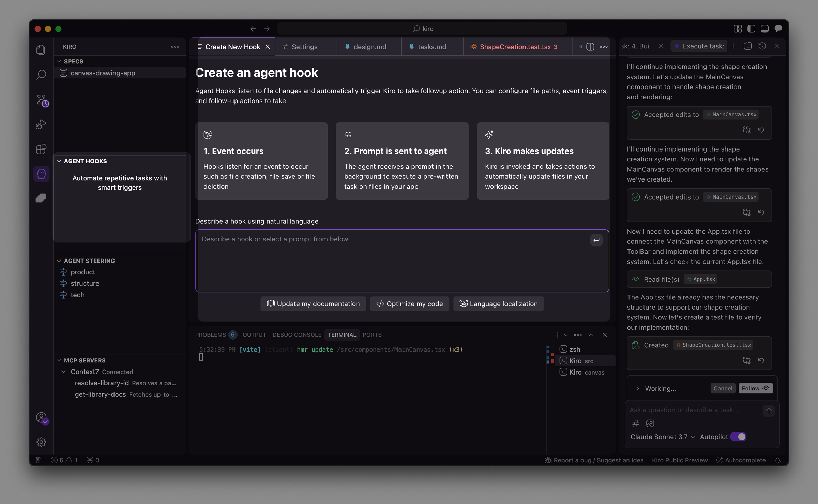Click the image attachment icon in chat input
Screen dimensions: 818x504
pos(650,423)
